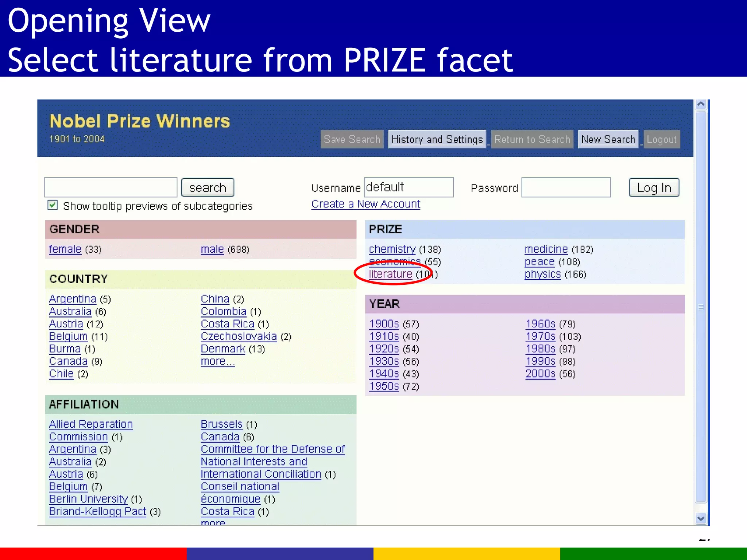The height and width of the screenshot is (560, 747).
Task: Focus the Username input field
Action: 409,187
